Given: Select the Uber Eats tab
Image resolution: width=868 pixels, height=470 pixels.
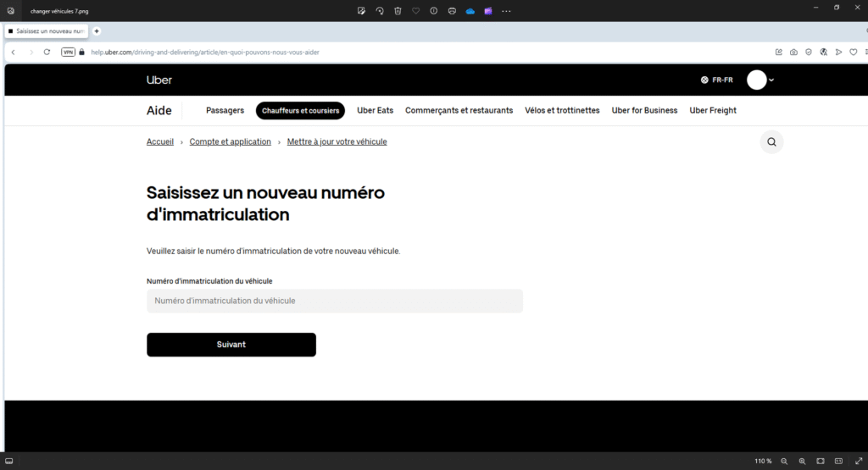Looking at the screenshot, I should [x=375, y=111].
